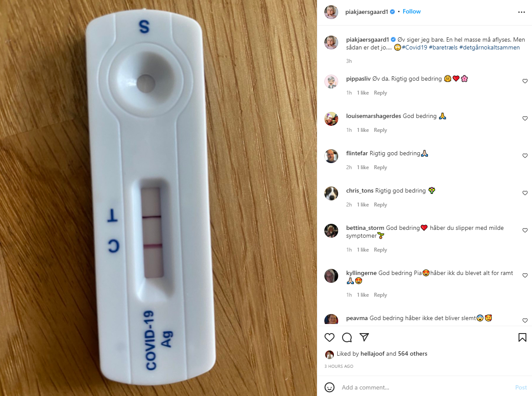532x396 pixels.
Task: Open the #Covid19 hashtag
Action: 415,47
